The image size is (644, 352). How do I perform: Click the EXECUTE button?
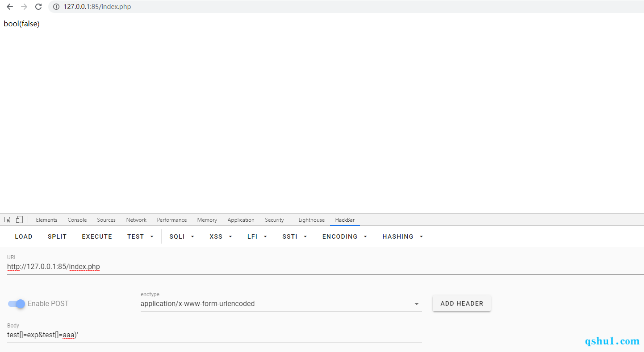click(97, 236)
